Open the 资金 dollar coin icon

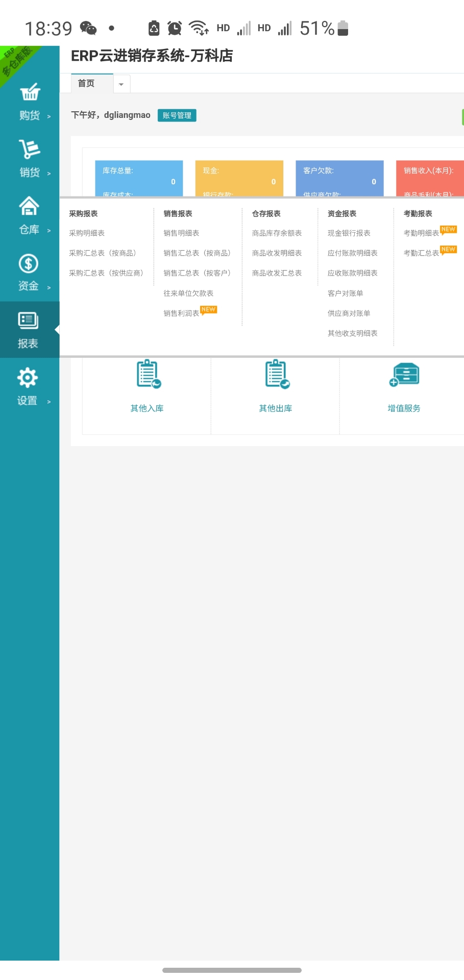29,263
